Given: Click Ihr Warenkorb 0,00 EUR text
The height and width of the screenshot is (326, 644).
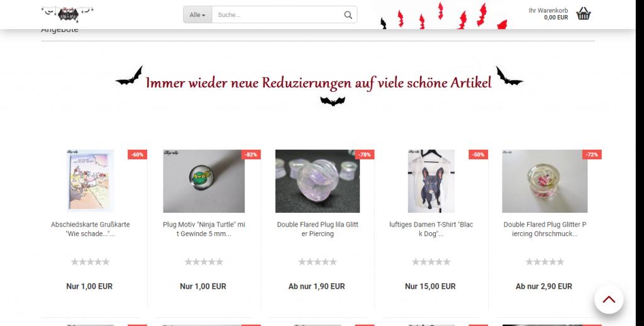Looking at the screenshot, I should (548, 14).
